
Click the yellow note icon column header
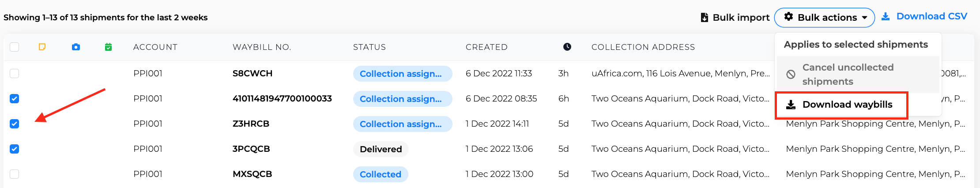42,47
